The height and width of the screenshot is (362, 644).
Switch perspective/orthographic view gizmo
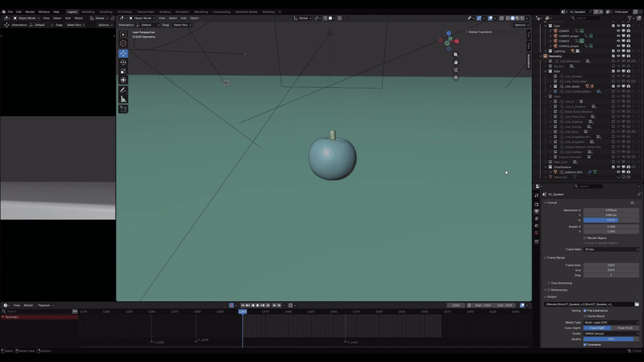455,77
